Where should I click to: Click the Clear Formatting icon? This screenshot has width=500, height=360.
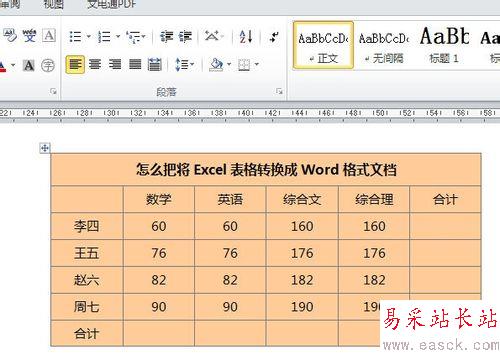pyautogui.click(x=10, y=36)
